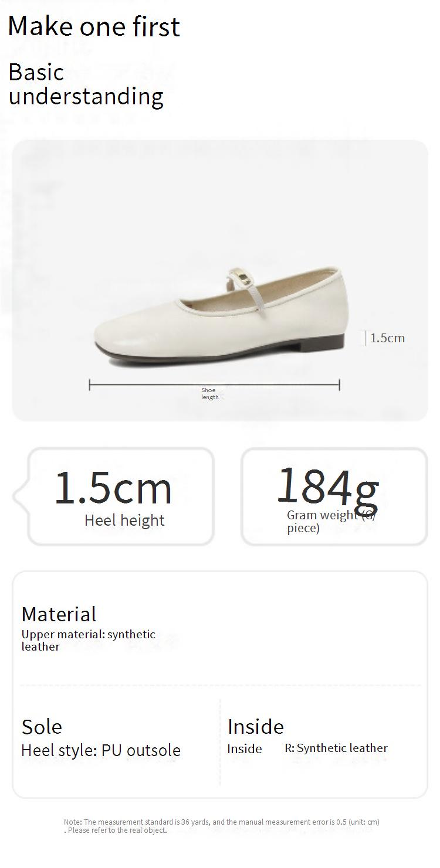This screenshot has height=868, width=440.
Task: Select the 'Basic understanding' subheading
Action: pos(86,84)
